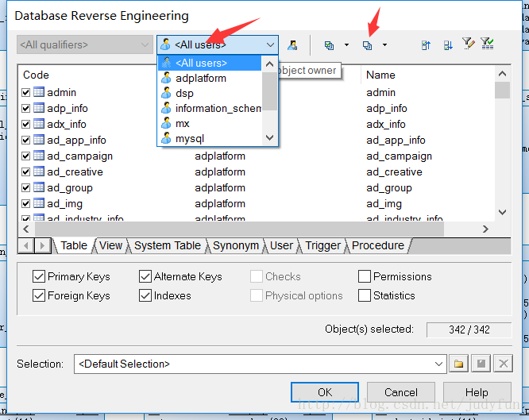Click the table icon beside ad_campaign

click(39, 156)
